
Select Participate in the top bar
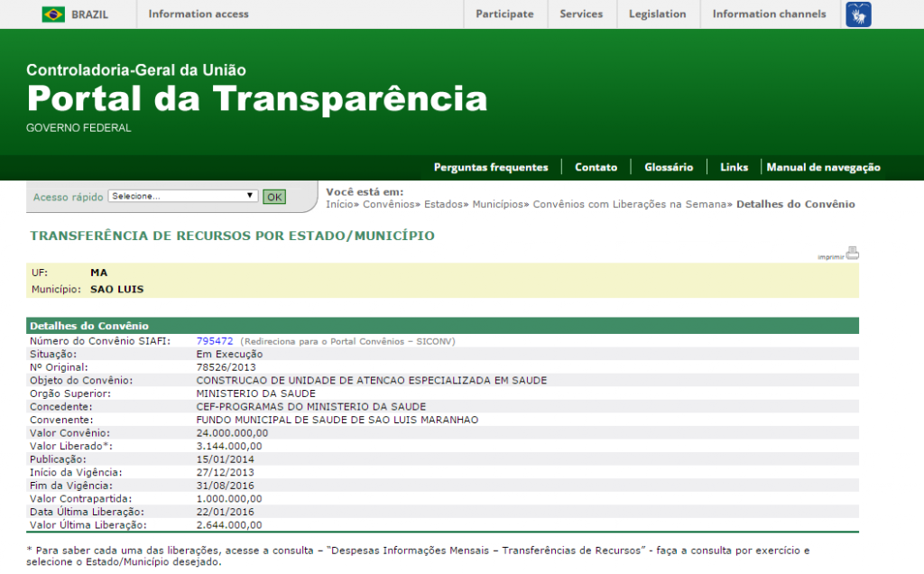[x=504, y=14]
